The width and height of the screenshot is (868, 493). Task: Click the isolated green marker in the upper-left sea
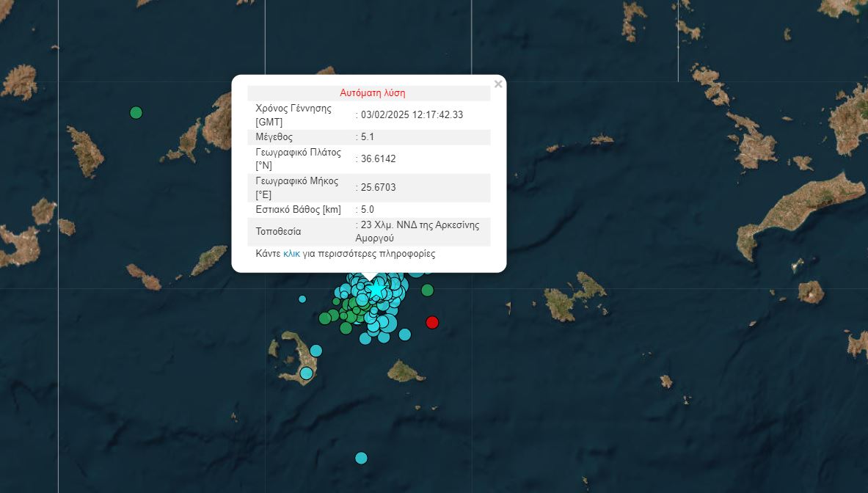point(136,112)
